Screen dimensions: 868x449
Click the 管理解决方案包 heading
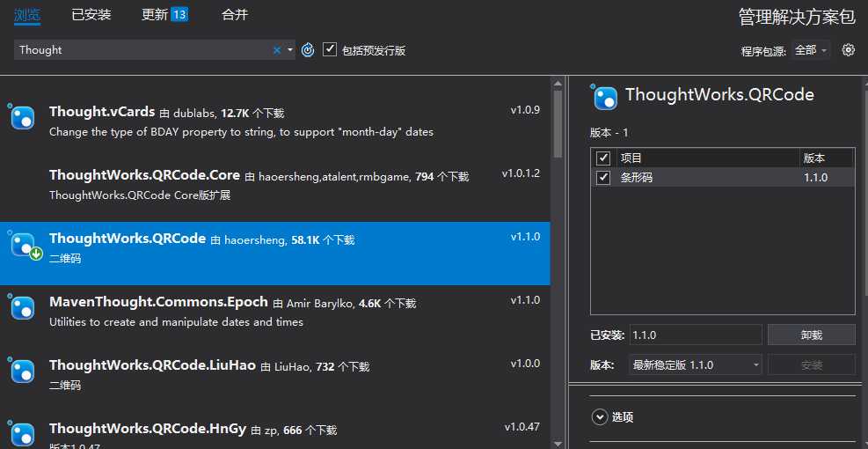point(797,17)
